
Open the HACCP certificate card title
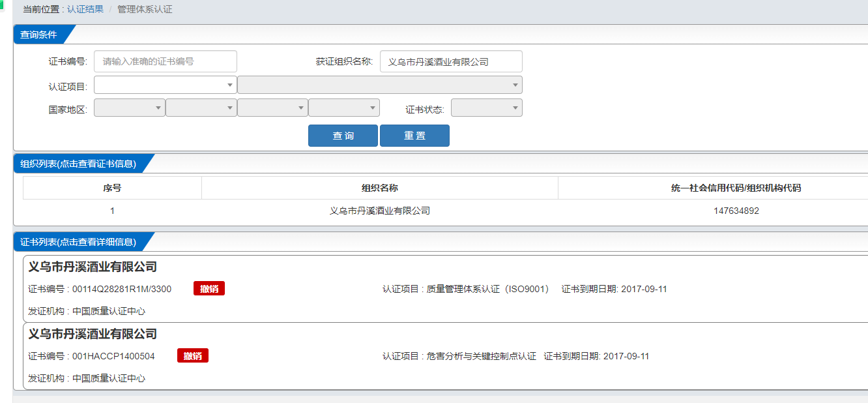(x=93, y=334)
